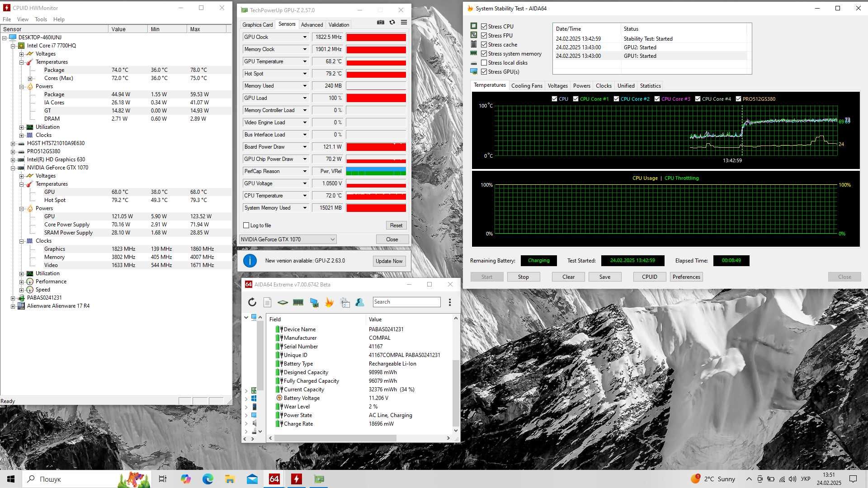Click the checklist preferences icon in AIDA64 toolbar

pyautogui.click(x=345, y=302)
